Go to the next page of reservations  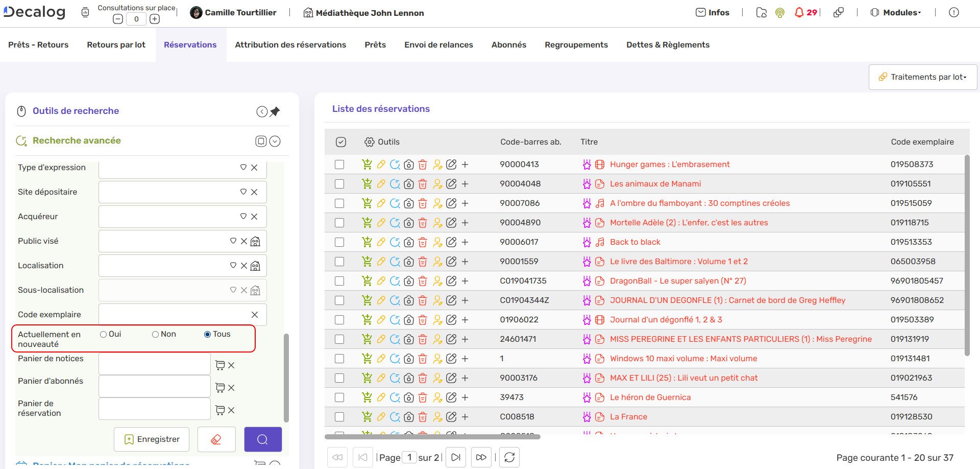coord(456,457)
